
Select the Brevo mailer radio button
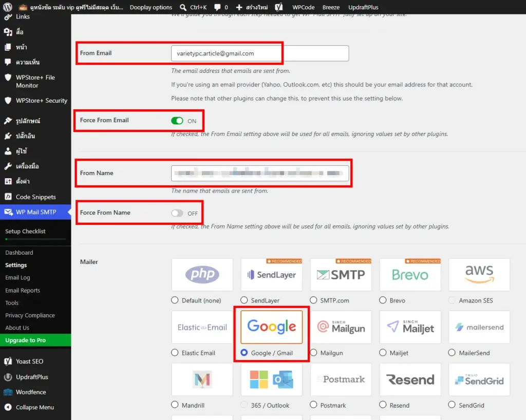(383, 300)
